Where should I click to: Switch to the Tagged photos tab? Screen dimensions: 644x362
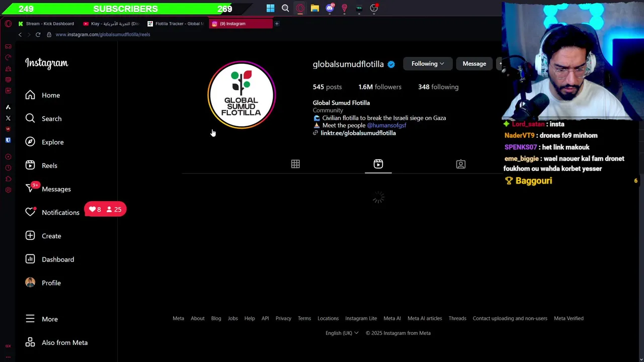point(461,164)
